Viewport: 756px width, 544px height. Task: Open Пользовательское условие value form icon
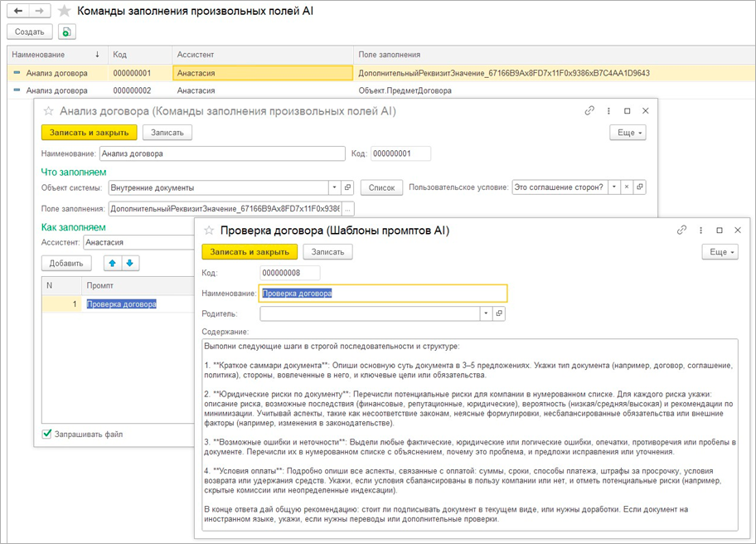coord(639,187)
